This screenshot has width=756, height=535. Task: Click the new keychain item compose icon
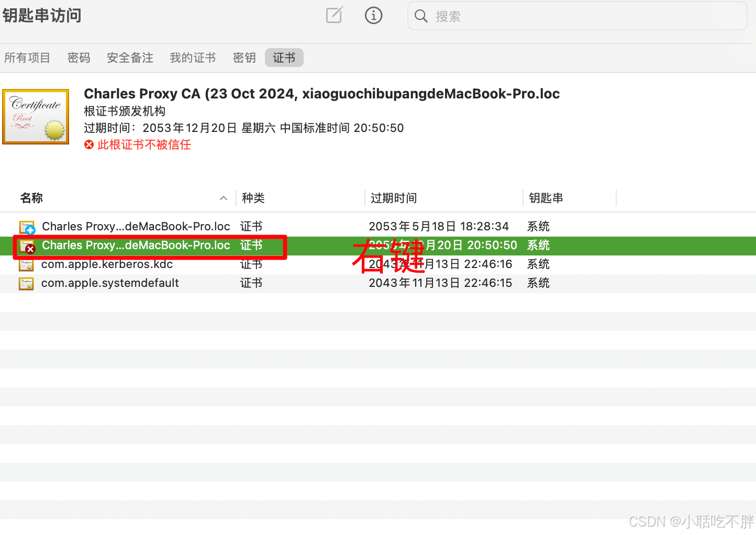(334, 15)
